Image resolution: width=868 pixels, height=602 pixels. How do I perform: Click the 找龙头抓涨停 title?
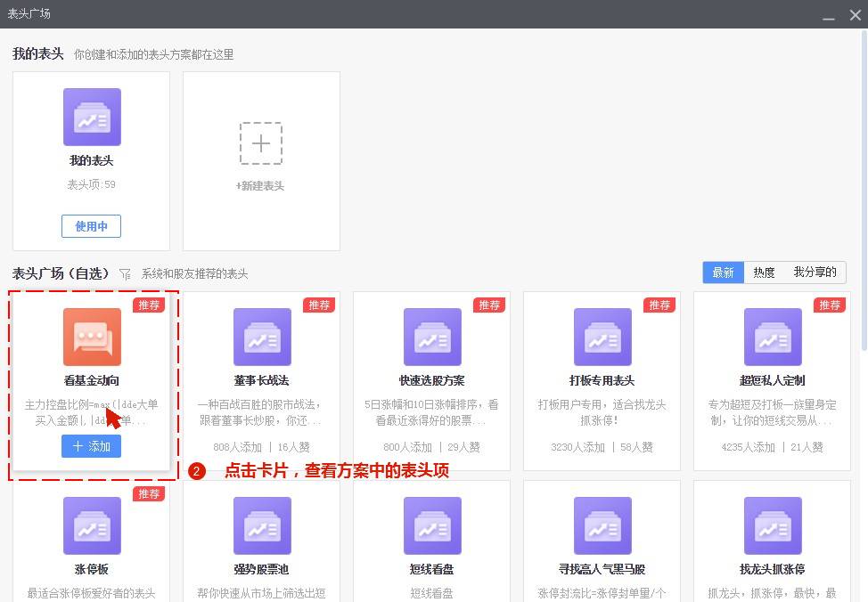click(x=773, y=569)
